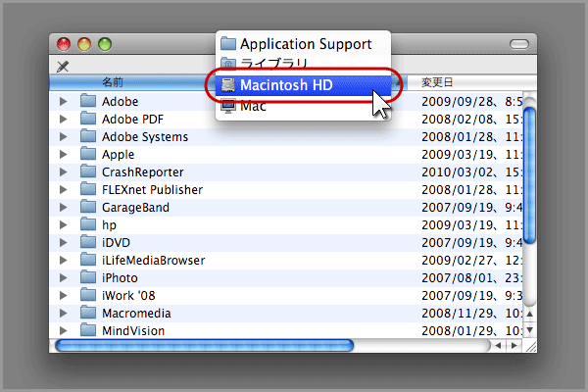The width and height of the screenshot is (588, 392).
Task: Expand the Apple folder triangle
Action: 64,154
